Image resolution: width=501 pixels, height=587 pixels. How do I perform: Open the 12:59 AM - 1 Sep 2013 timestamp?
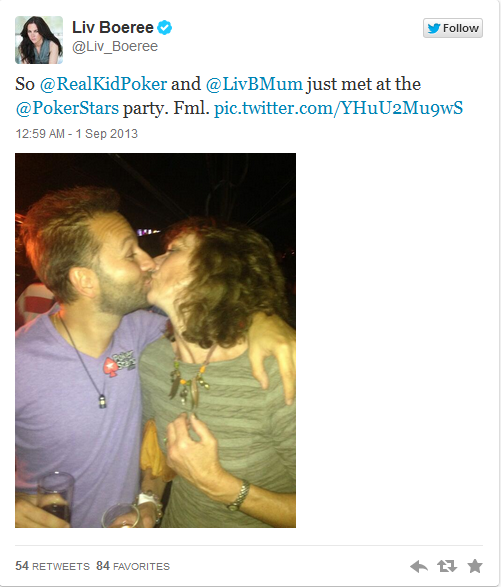pyautogui.click(x=77, y=134)
